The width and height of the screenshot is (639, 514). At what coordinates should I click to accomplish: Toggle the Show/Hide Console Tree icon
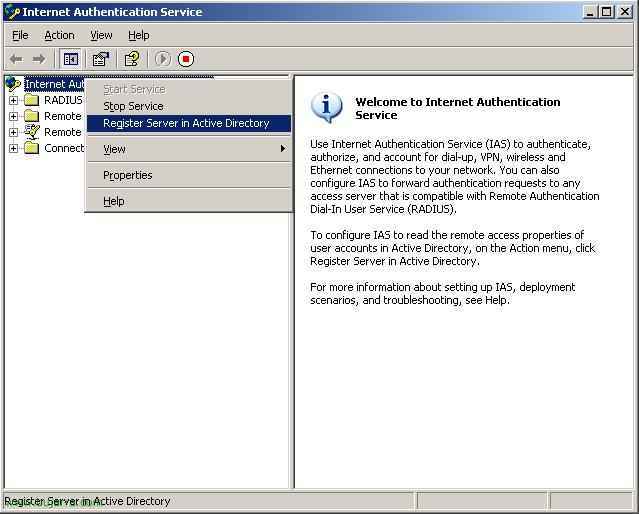[71, 59]
